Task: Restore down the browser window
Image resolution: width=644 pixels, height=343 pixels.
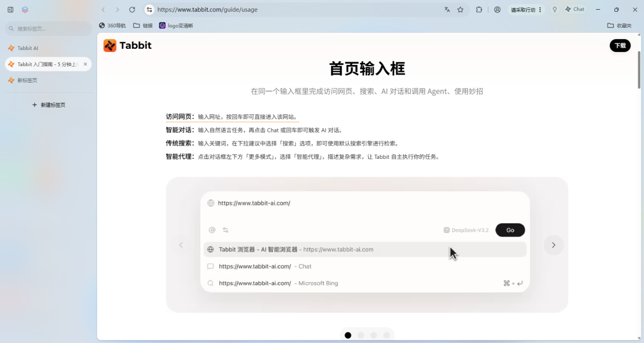Action: (617, 10)
